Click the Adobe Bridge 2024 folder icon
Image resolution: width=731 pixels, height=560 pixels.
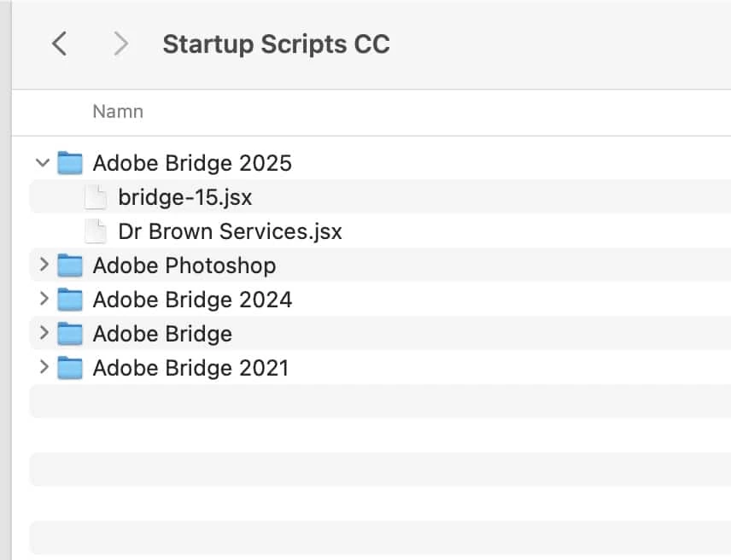(x=70, y=300)
